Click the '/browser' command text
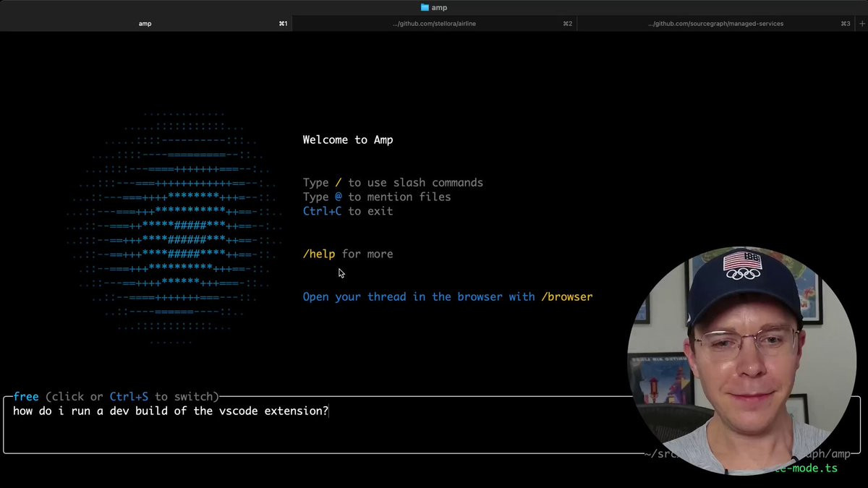 (x=566, y=296)
